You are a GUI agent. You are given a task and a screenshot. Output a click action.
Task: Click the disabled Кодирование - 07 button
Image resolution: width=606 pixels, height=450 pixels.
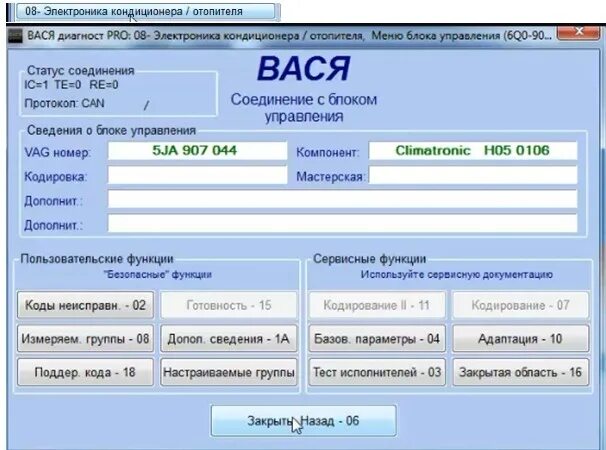pos(521,305)
